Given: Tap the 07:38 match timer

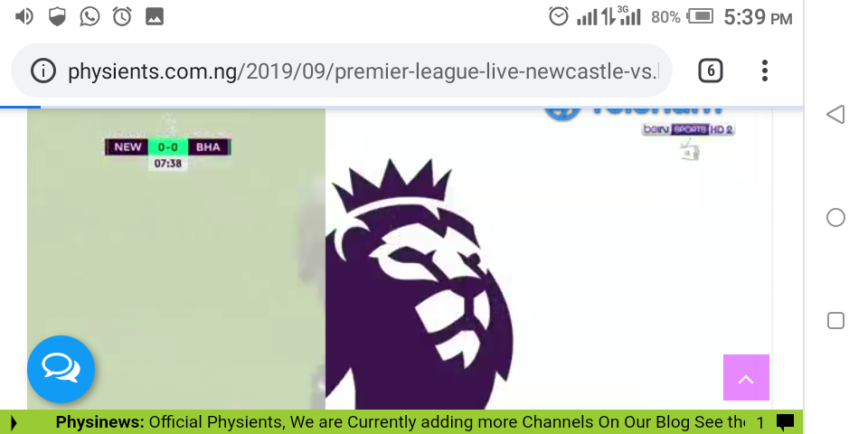Looking at the screenshot, I should tap(168, 164).
